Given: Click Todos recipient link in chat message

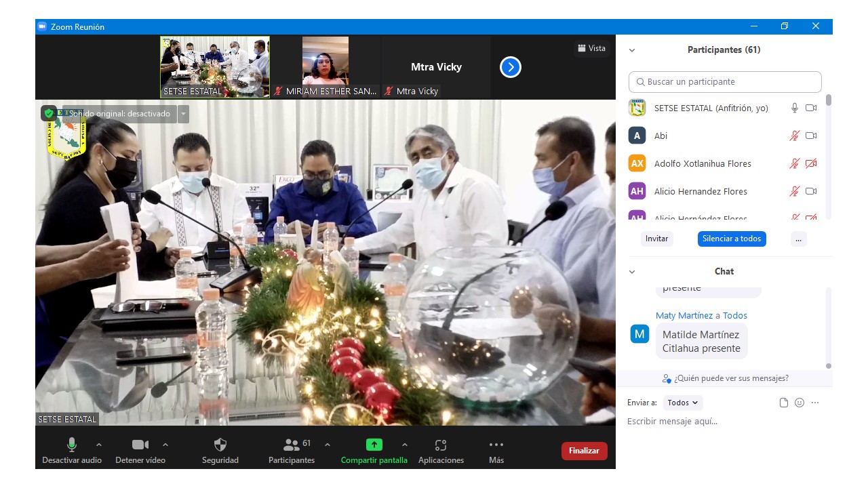Looking at the screenshot, I should pyautogui.click(x=735, y=315).
